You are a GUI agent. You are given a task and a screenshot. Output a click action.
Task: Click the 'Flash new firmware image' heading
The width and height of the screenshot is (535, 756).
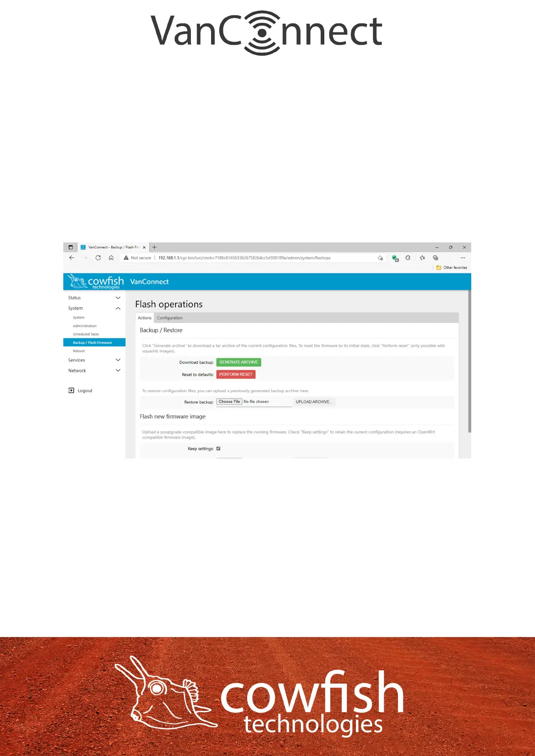pos(172,417)
